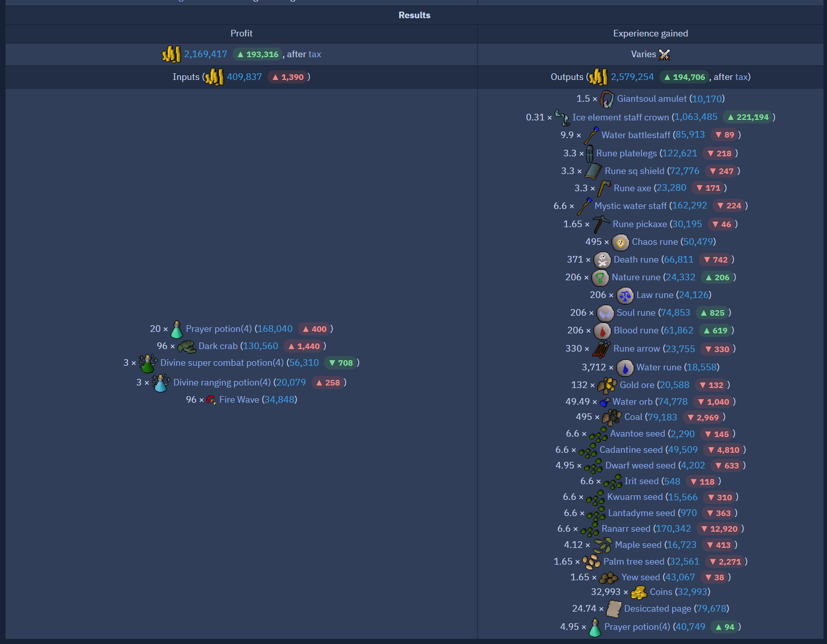Click the outputs total 2,579,254
This screenshot has width=827, height=644.
(632, 77)
